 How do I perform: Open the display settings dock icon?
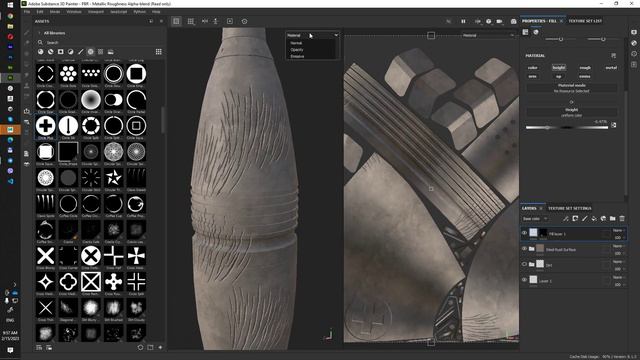coord(634,32)
